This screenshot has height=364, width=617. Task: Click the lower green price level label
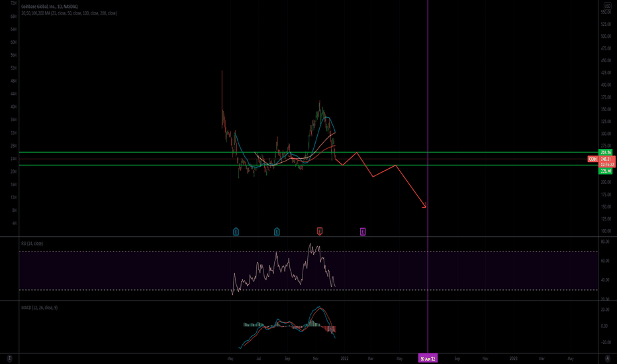tap(606, 171)
